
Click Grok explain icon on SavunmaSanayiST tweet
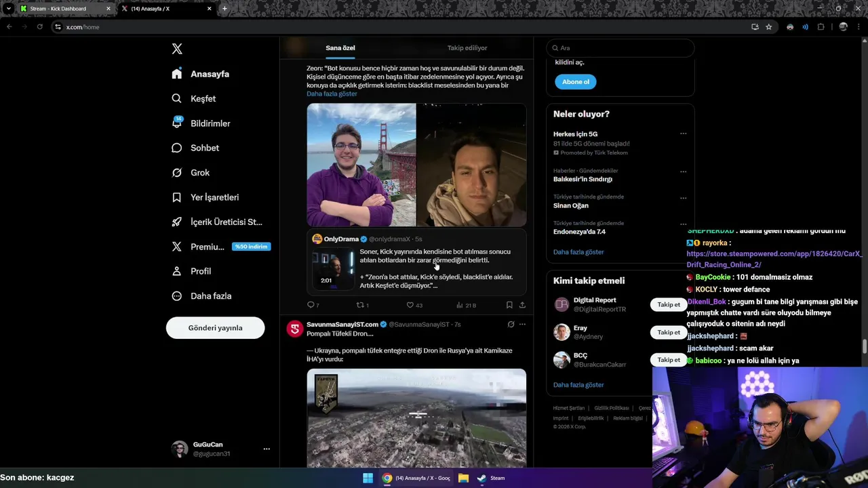tap(511, 325)
